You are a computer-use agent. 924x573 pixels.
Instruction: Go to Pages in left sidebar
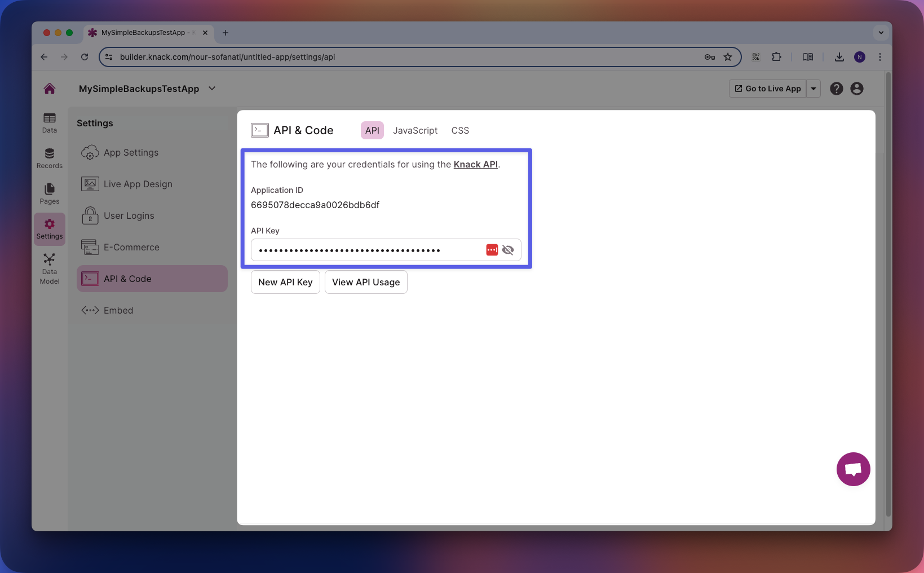click(x=50, y=193)
